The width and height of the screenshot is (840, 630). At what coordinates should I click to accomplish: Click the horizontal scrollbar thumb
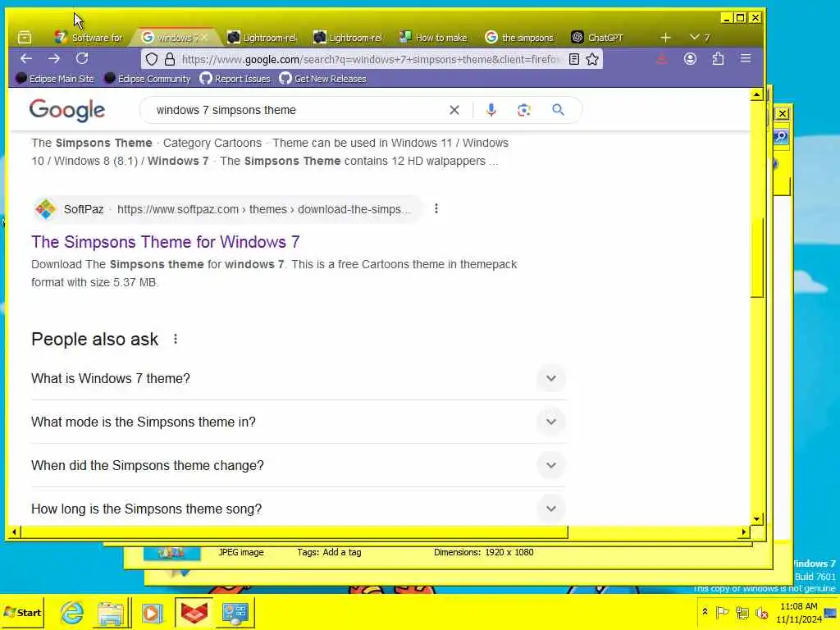(x=294, y=532)
